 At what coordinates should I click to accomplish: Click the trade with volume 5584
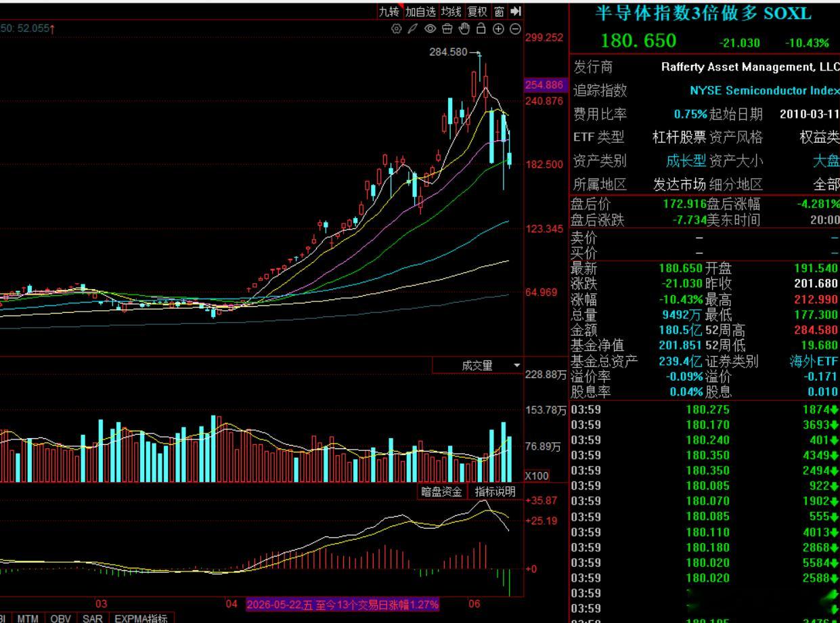705,562
